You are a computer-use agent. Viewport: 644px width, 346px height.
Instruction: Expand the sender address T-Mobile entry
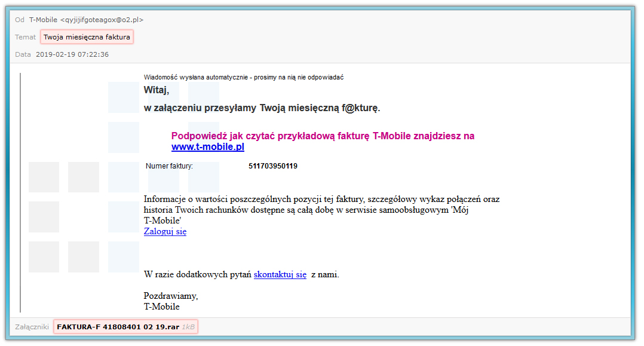(x=87, y=19)
